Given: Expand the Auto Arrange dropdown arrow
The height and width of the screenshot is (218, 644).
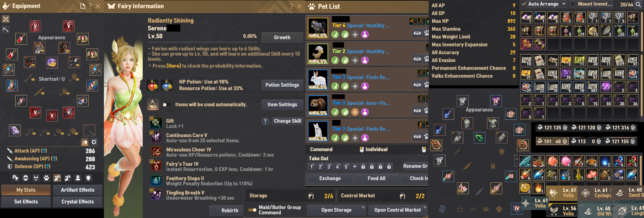Looking at the screenshot, I should pyautogui.click(x=564, y=4).
